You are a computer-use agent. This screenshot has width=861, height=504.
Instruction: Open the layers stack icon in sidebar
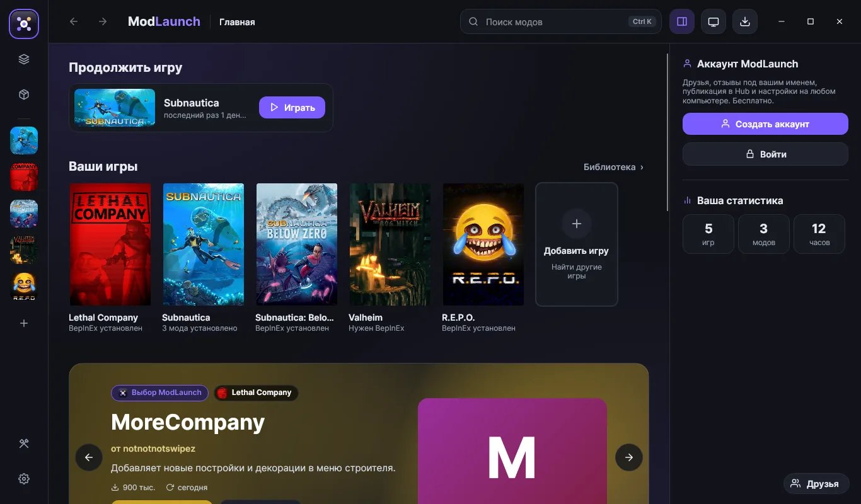click(x=24, y=59)
